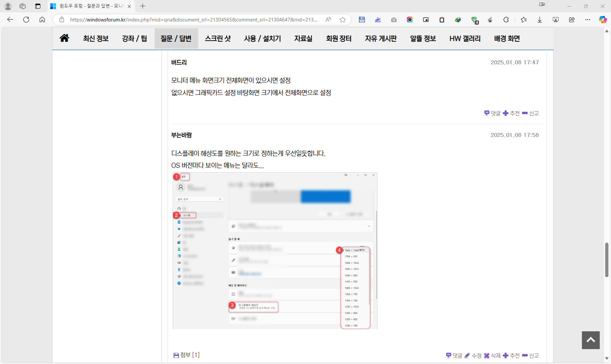Recommend 버드리's comment with 추천
611x364 pixels.
511,113
